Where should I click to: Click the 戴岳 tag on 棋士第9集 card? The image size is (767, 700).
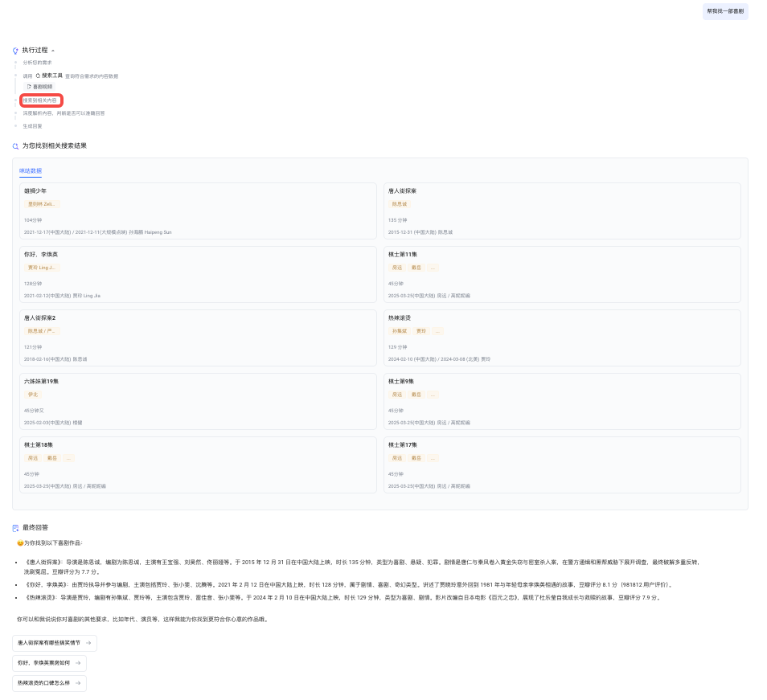(x=416, y=395)
